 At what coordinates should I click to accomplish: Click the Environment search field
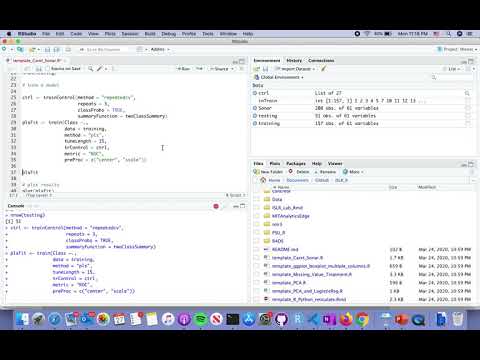[x=451, y=77]
